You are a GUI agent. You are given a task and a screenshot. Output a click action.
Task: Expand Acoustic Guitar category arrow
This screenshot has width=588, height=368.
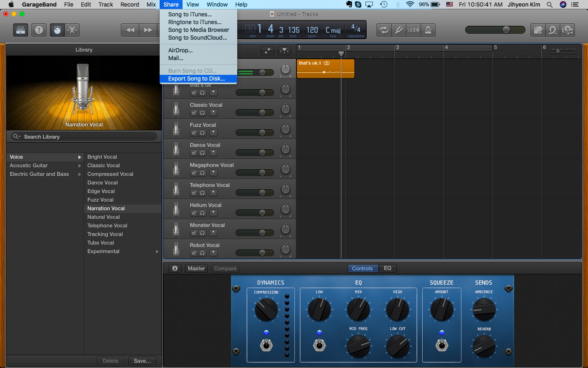tap(80, 166)
